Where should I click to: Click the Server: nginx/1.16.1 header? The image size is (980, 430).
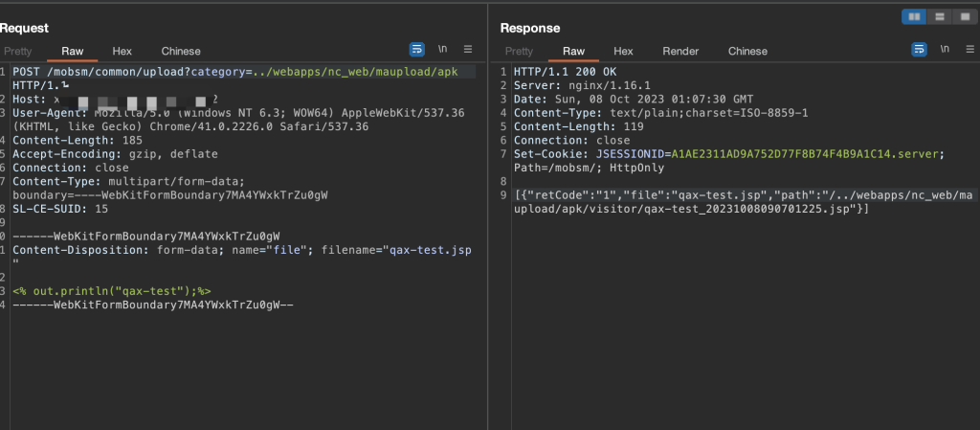pos(582,85)
